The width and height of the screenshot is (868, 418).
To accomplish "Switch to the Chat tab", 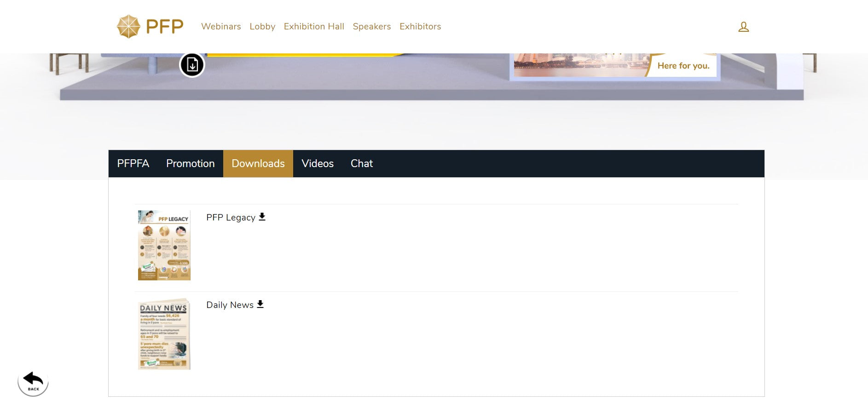I will coord(361,163).
